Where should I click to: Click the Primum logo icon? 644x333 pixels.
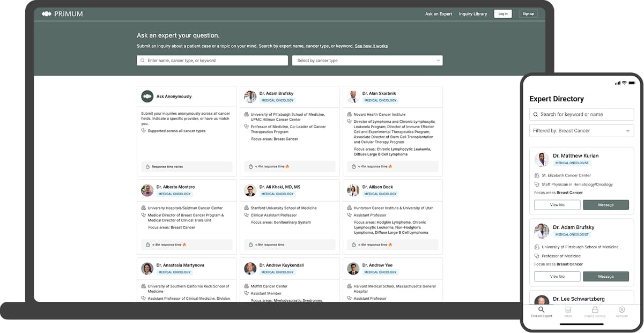click(47, 13)
